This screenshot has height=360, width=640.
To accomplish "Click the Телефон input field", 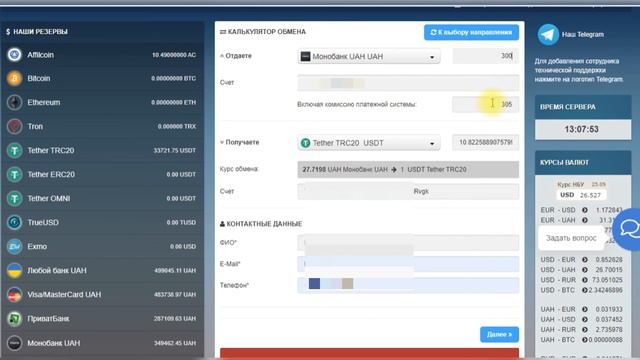I will click(408, 285).
